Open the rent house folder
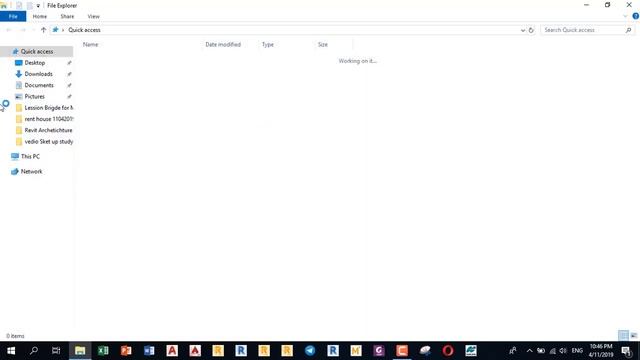Viewport: 640px width, 360px height. (x=48, y=119)
